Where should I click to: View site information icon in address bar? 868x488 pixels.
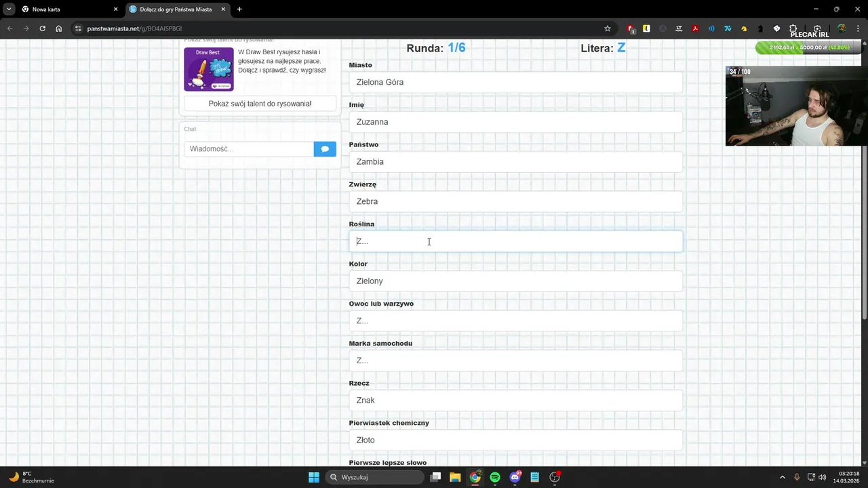click(78, 28)
